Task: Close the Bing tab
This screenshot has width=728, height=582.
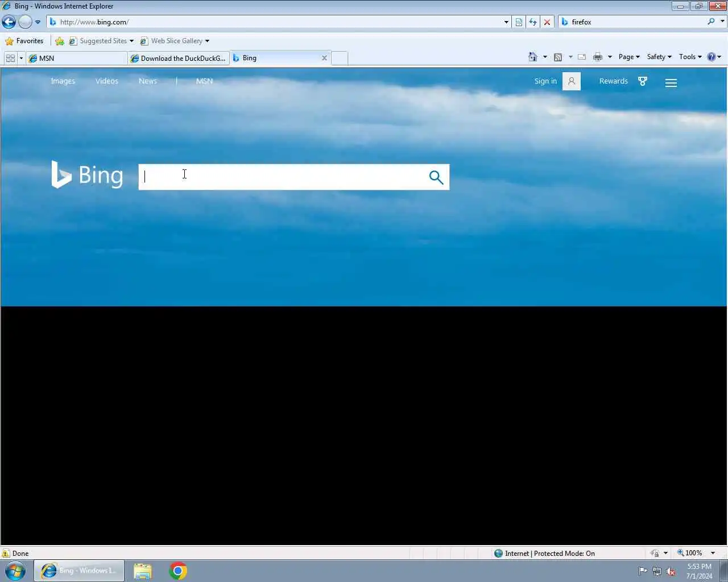Action: [324, 58]
